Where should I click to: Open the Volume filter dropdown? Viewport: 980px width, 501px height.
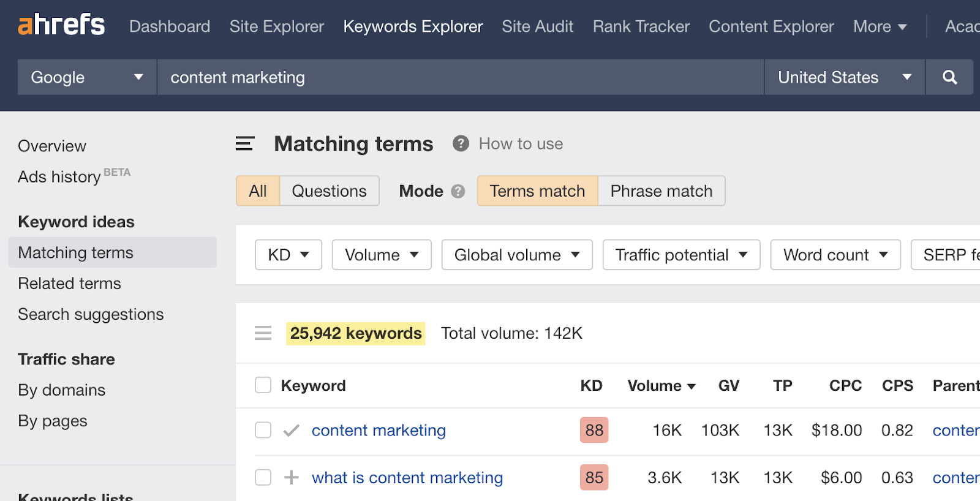click(x=382, y=255)
